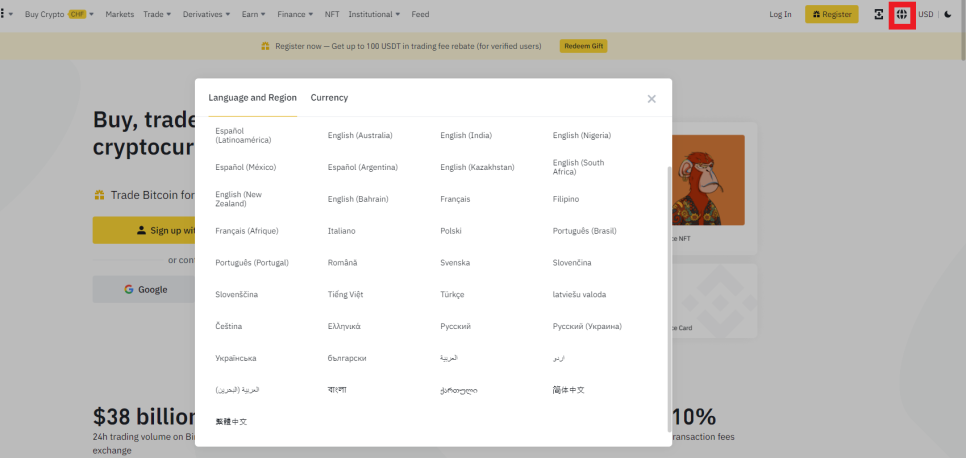Choose English (Kazakhstan)
966x458 pixels.
[477, 167]
